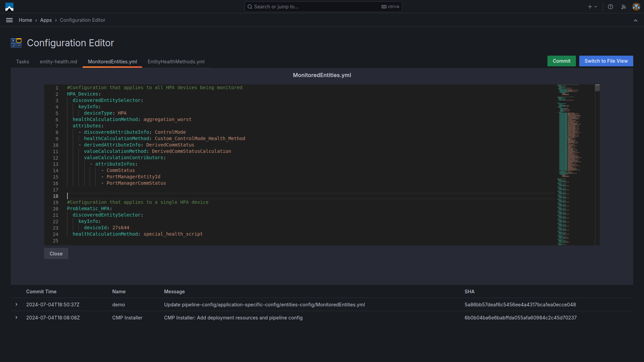644x362 pixels.
Task: Click the Message column header
Action: pyautogui.click(x=174, y=292)
